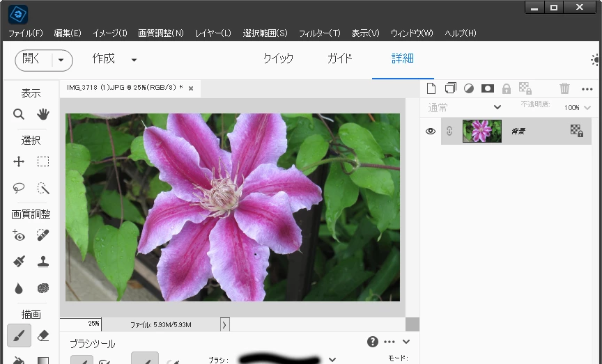602x364 pixels.
Task: Open the 選択範囲(S) menu
Action: [x=265, y=33]
